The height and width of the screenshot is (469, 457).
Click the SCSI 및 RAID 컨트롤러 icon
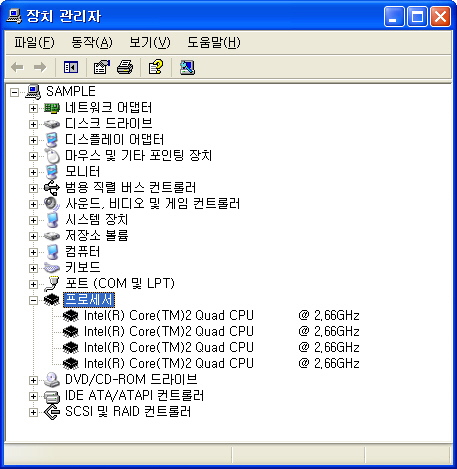pos(52,412)
